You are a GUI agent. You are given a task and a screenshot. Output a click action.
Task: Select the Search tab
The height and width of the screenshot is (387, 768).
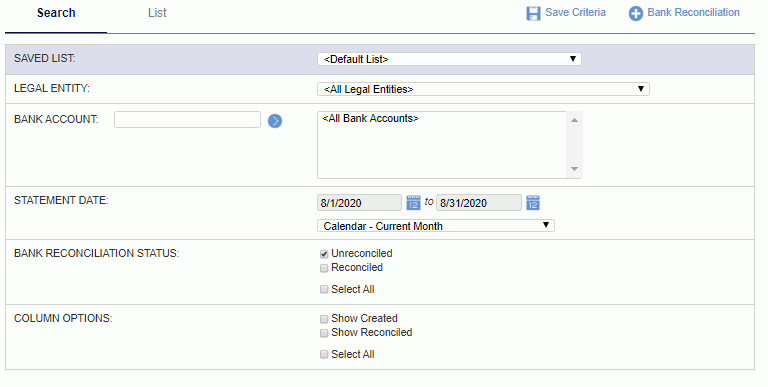click(56, 13)
